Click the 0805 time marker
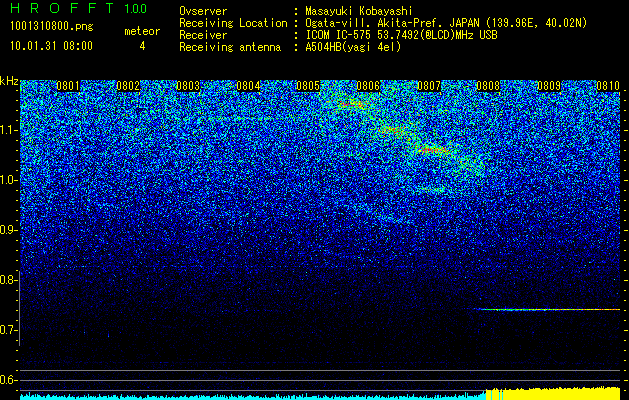This screenshot has height=400, width=629. coord(308,86)
